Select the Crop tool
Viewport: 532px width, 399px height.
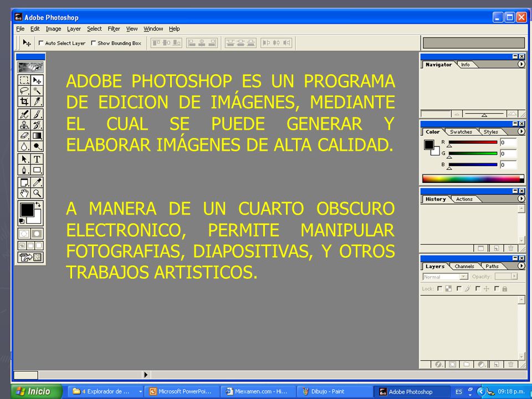point(24,101)
